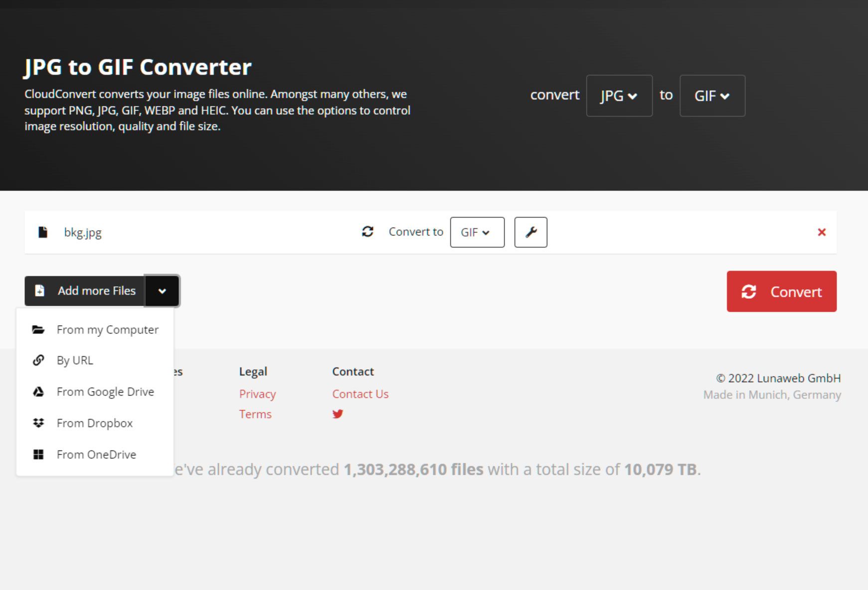This screenshot has height=590, width=868.
Task: Open the GIF target format dropdown in header
Action: tap(712, 96)
